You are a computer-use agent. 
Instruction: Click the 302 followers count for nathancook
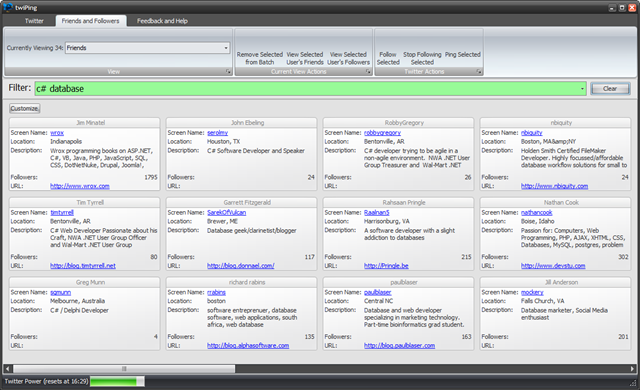[623, 257]
